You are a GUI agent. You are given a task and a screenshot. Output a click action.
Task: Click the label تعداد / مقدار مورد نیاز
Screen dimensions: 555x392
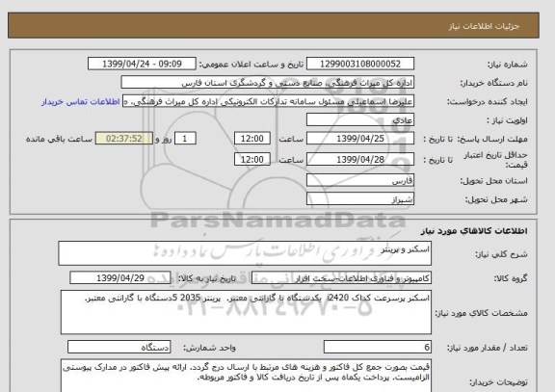pyautogui.click(x=488, y=348)
